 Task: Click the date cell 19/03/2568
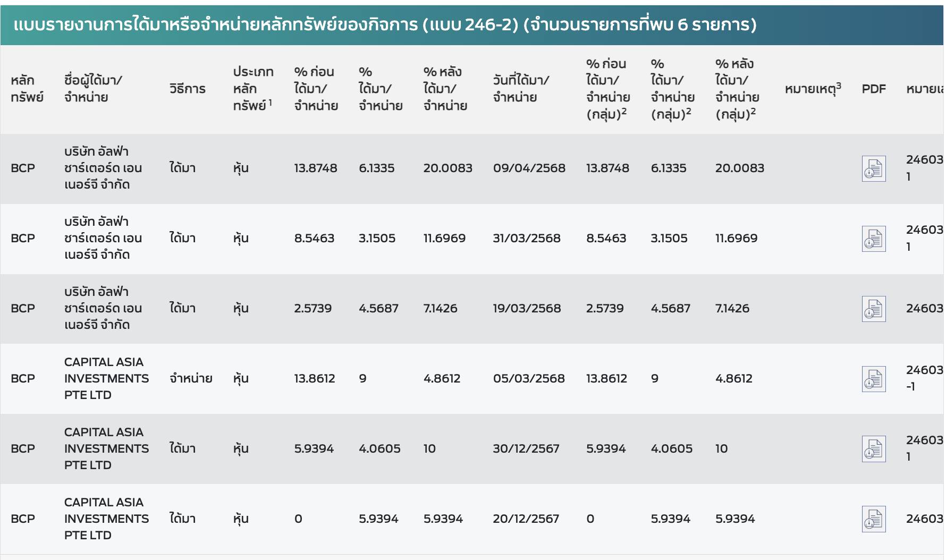click(x=527, y=309)
